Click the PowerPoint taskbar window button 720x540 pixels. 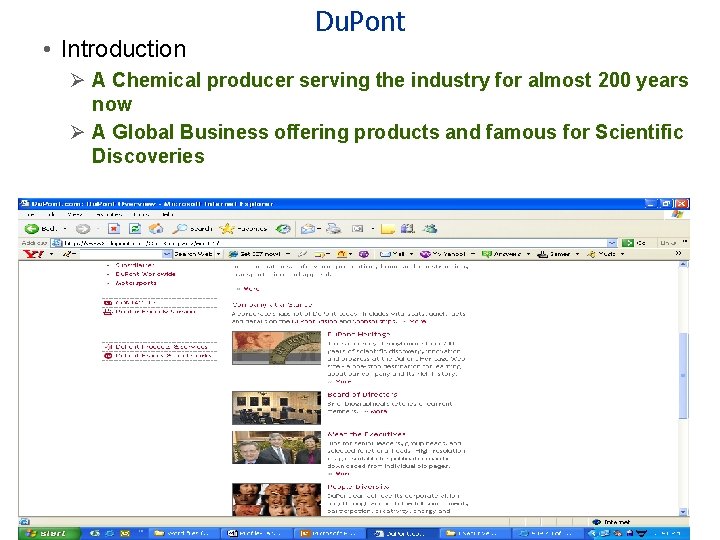coord(329,533)
